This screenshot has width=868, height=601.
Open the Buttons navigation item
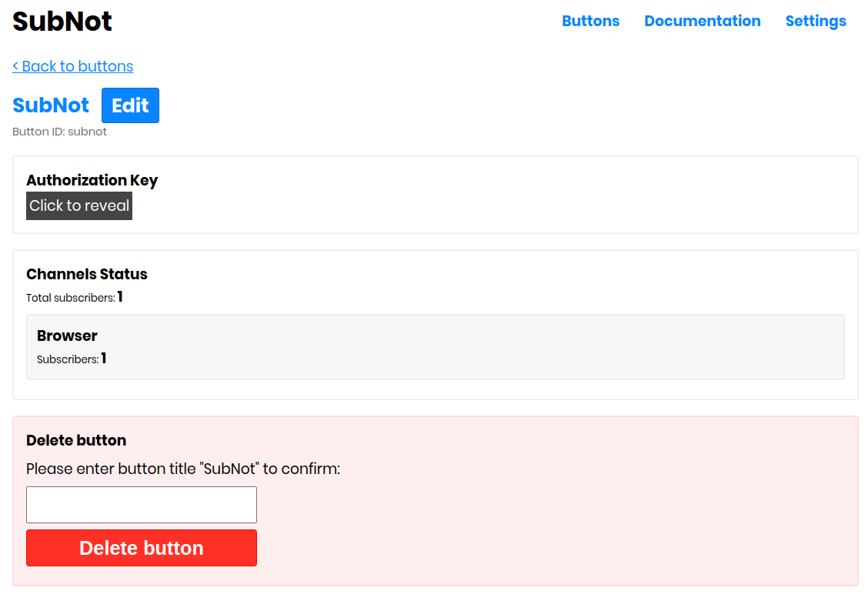click(590, 22)
